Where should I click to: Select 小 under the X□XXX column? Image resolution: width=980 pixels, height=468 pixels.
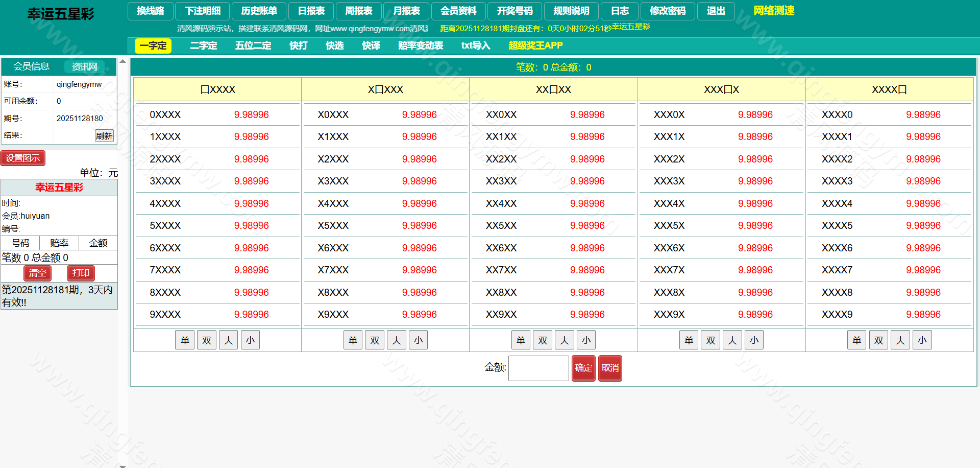[x=418, y=339]
